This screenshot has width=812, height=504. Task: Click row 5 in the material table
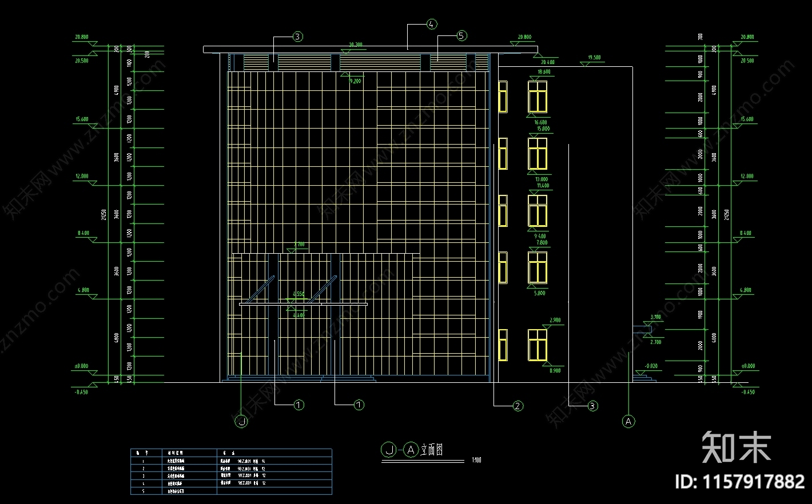(x=231, y=490)
